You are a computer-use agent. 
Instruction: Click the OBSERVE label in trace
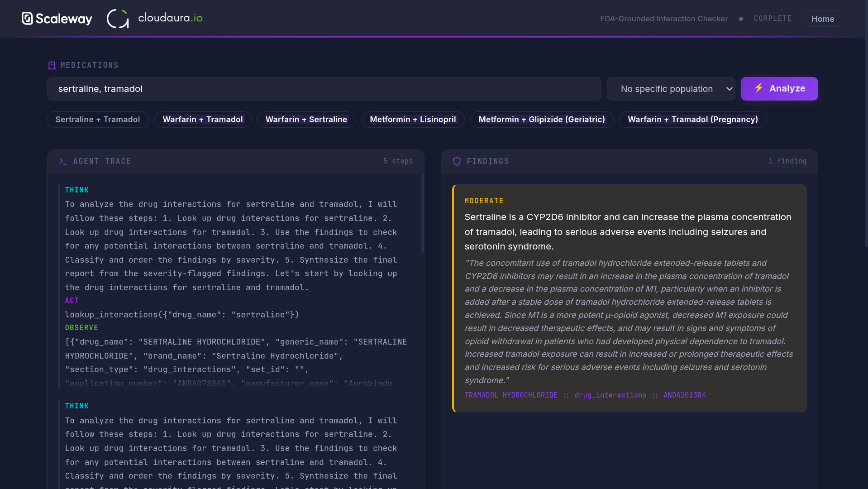(x=81, y=328)
